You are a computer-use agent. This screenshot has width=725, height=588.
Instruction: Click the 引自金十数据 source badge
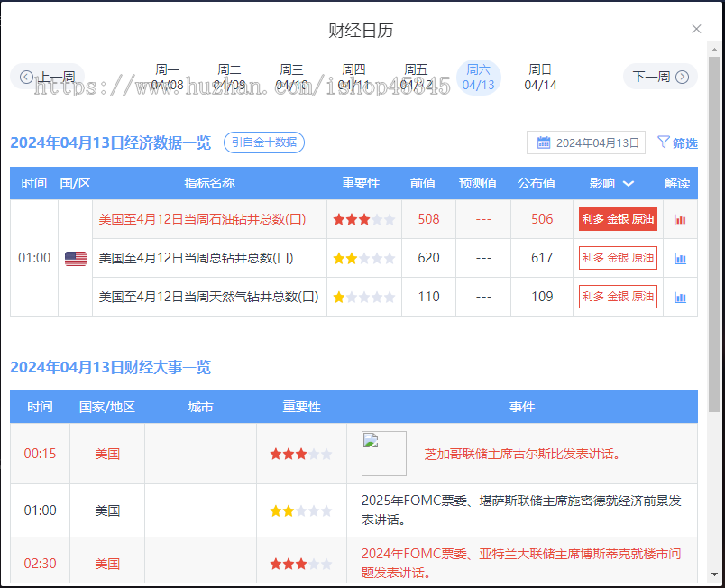[264, 142]
